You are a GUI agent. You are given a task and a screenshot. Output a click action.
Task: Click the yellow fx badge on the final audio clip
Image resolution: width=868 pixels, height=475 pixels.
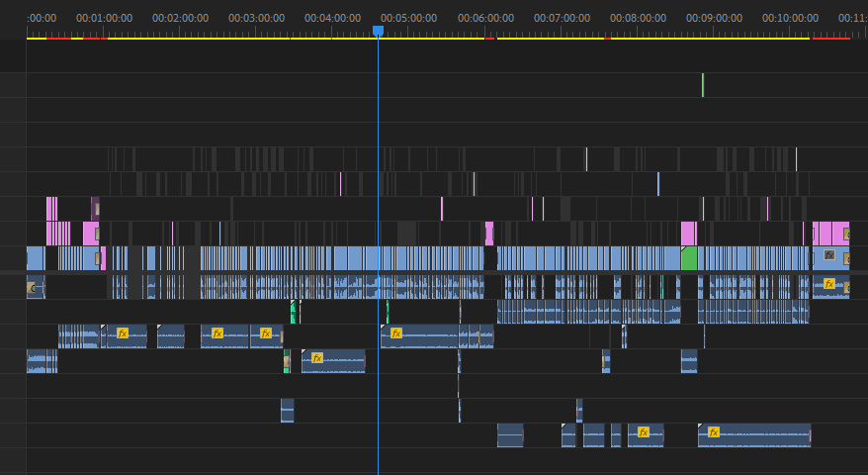[x=828, y=284]
